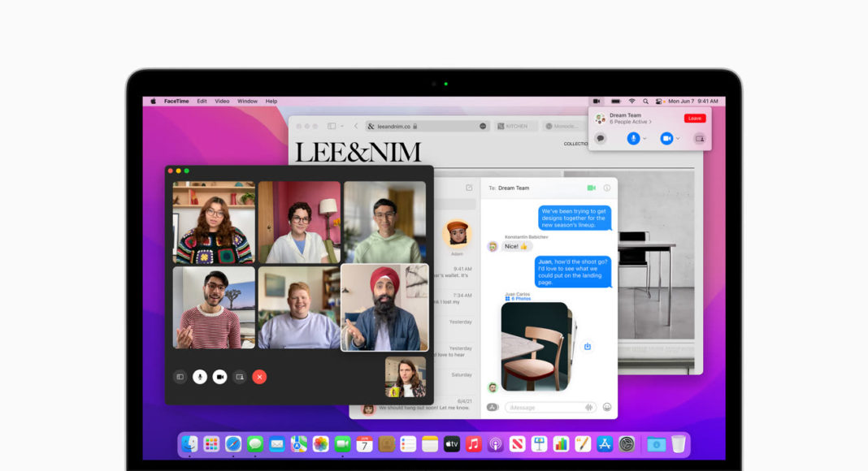Click the date and time Mon Jun 7

(x=693, y=102)
